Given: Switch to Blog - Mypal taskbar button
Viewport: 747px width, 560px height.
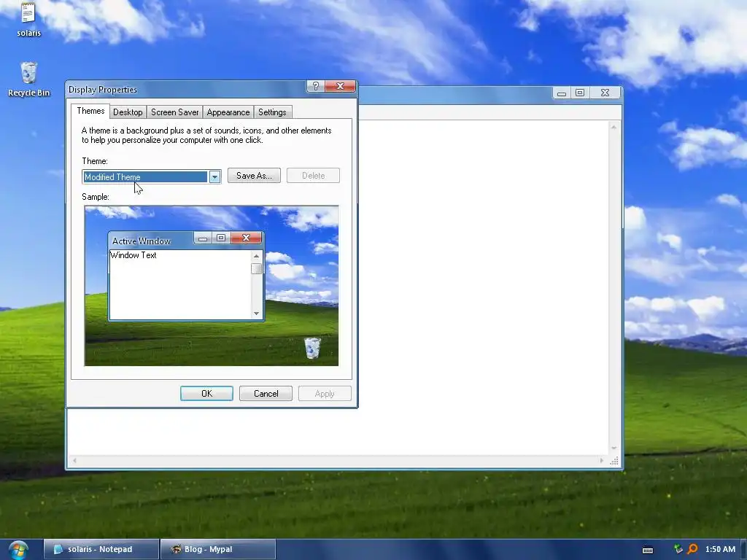Looking at the screenshot, I should (218, 549).
